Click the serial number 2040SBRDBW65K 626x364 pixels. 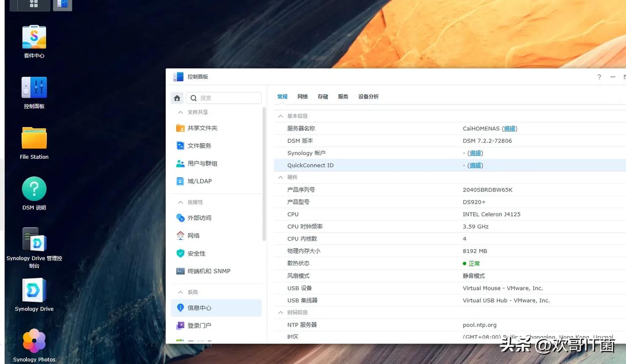pyautogui.click(x=488, y=190)
